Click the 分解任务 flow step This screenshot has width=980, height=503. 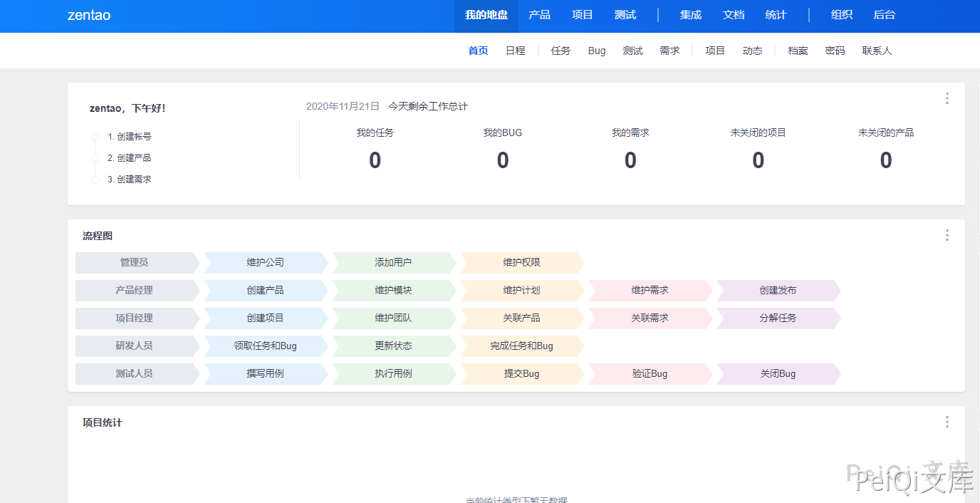778,318
